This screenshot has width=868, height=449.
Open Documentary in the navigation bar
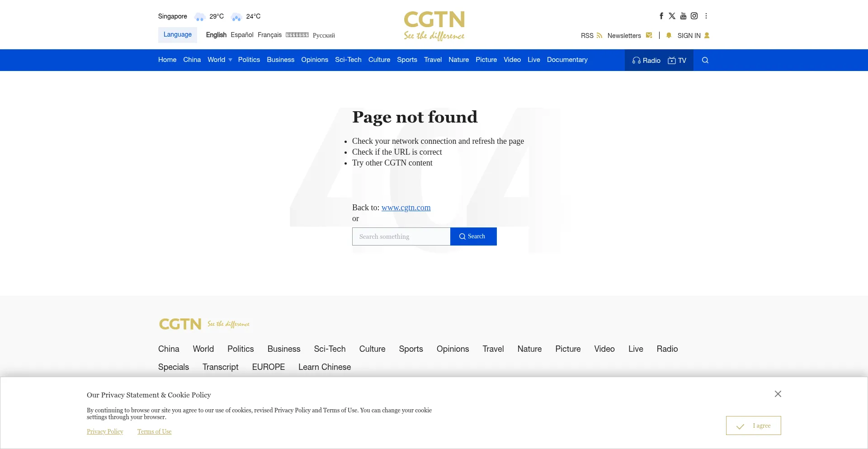coord(567,60)
